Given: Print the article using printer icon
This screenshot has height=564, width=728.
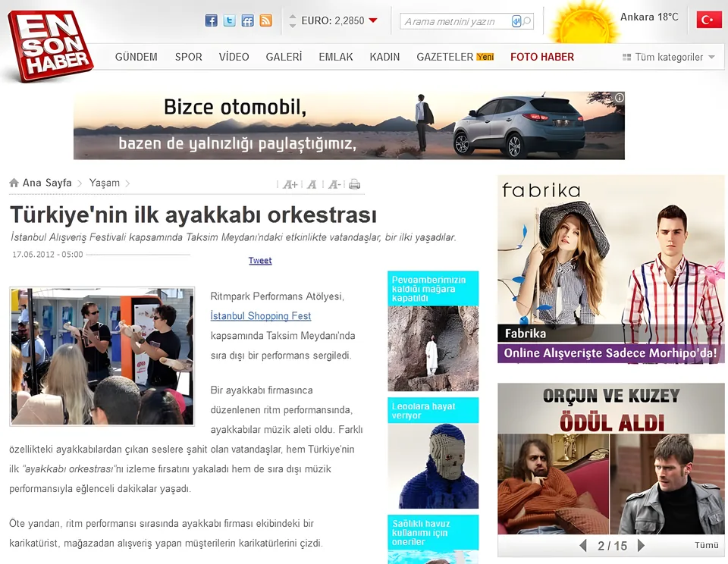Looking at the screenshot, I should (x=354, y=184).
